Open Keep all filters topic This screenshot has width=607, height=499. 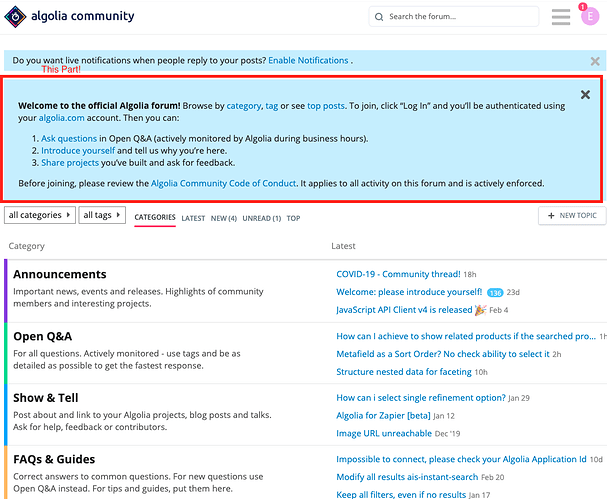point(401,494)
